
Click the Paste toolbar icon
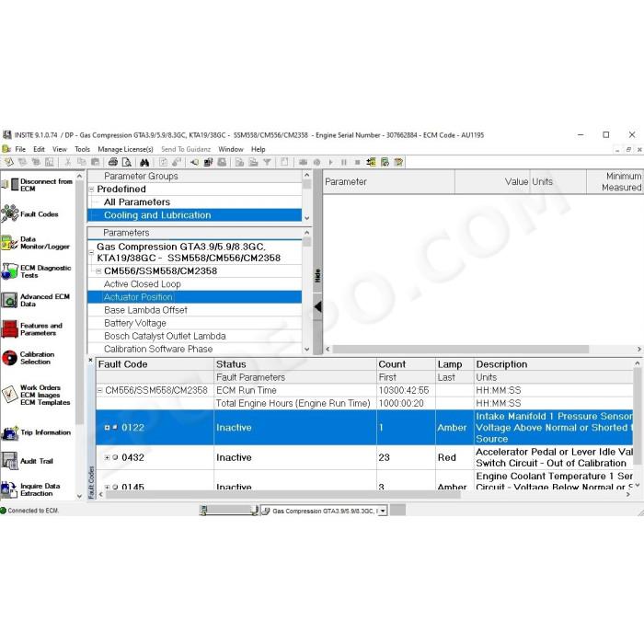96,162
